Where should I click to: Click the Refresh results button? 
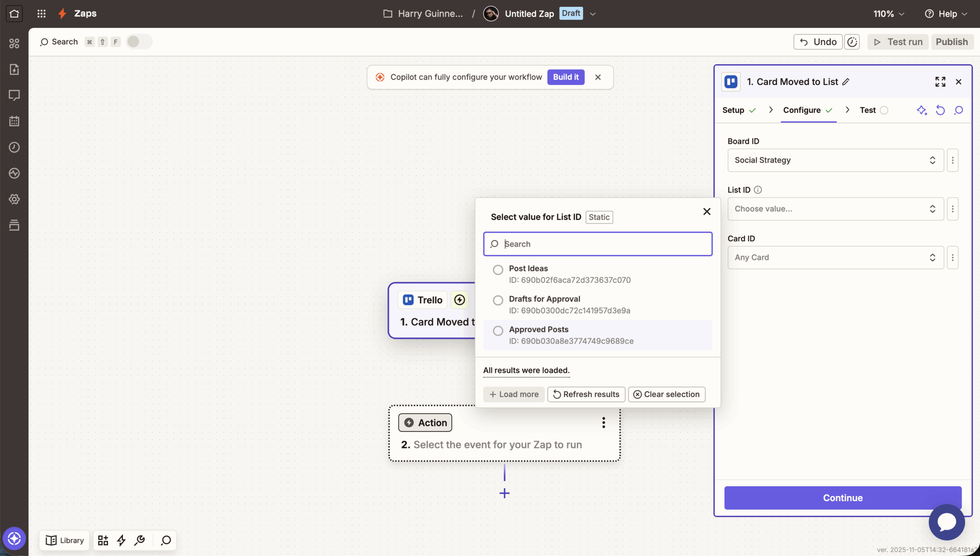coord(586,394)
